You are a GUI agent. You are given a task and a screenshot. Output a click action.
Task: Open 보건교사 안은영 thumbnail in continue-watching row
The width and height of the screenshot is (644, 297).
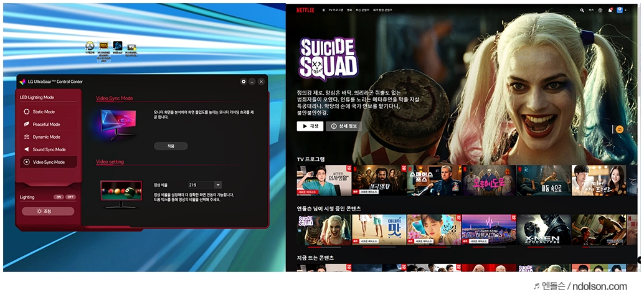click(x=434, y=230)
